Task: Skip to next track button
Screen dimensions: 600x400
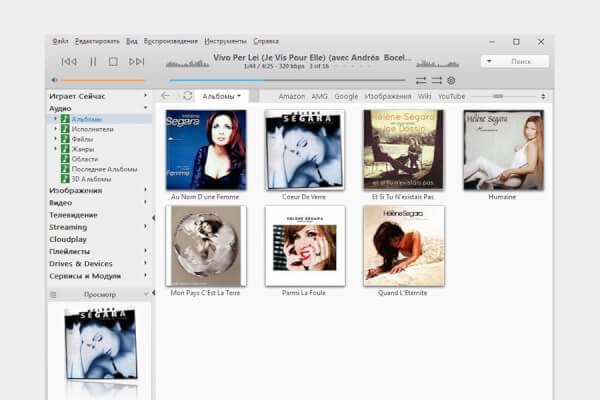Action: [x=137, y=62]
